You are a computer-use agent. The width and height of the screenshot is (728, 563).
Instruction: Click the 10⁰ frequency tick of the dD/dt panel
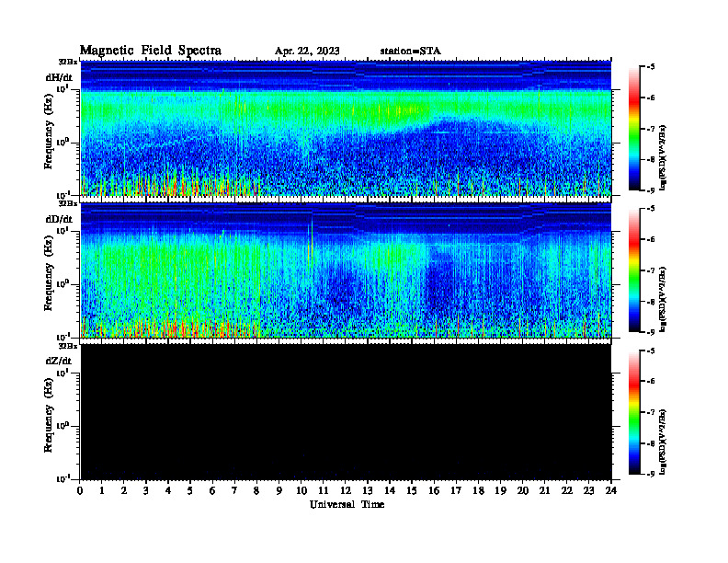[63, 284]
